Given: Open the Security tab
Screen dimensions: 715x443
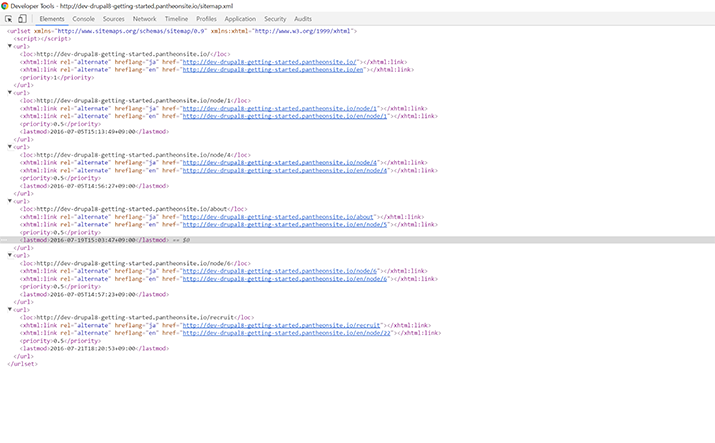Looking at the screenshot, I should tap(275, 19).
